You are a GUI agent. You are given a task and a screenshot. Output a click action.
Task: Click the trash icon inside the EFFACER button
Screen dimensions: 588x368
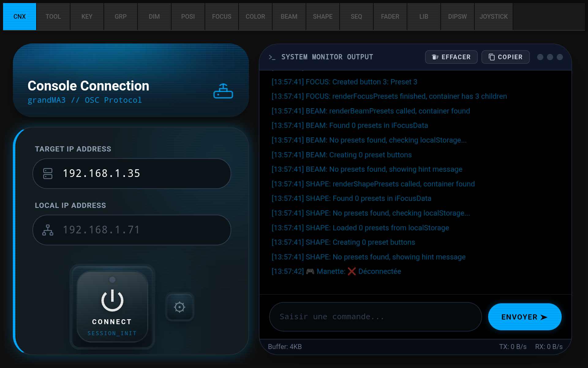pyautogui.click(x=435, y=57)
